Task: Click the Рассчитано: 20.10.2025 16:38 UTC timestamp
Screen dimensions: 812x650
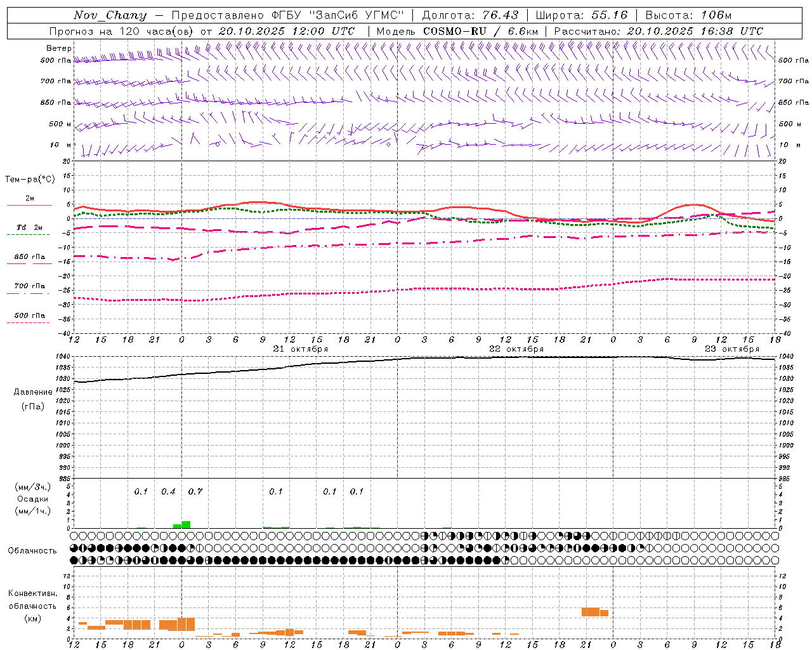Action: click(658, 31)
